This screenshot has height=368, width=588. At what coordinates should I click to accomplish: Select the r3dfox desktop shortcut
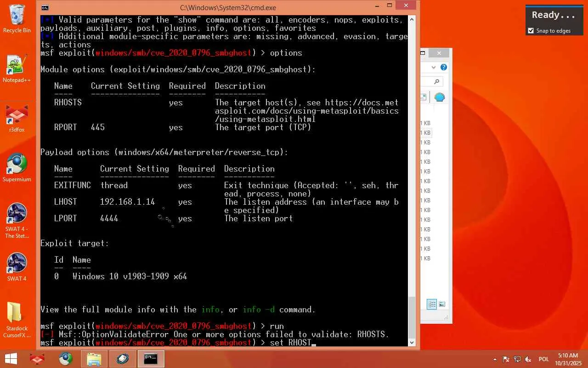[17, 118]
